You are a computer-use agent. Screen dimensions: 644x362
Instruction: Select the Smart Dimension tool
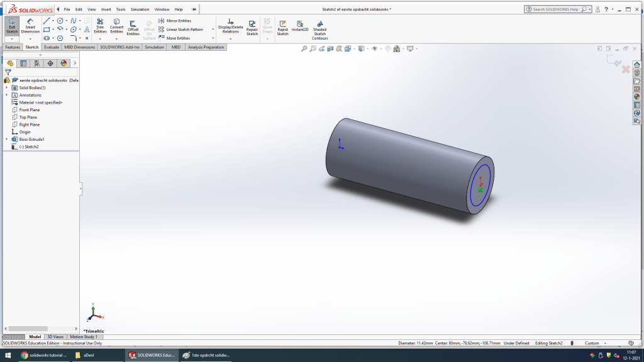pos(30,25)
